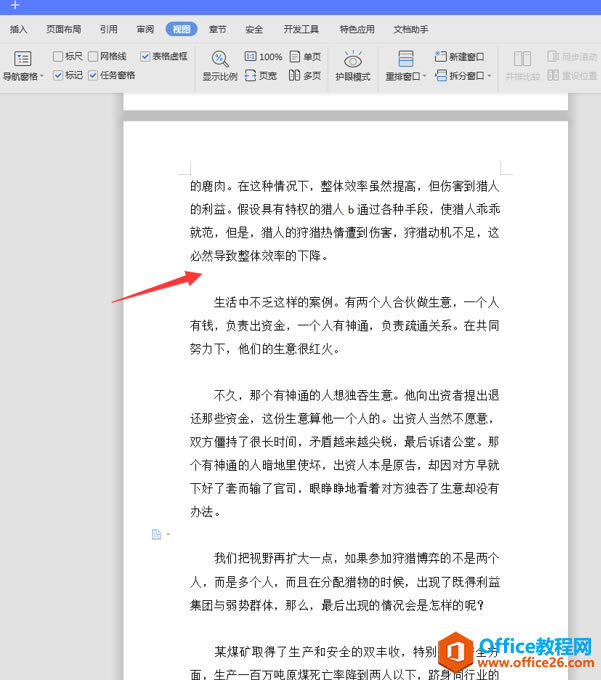
Task: Uncheck the 表格虚框 checkbox
Action: click(145, 56)
